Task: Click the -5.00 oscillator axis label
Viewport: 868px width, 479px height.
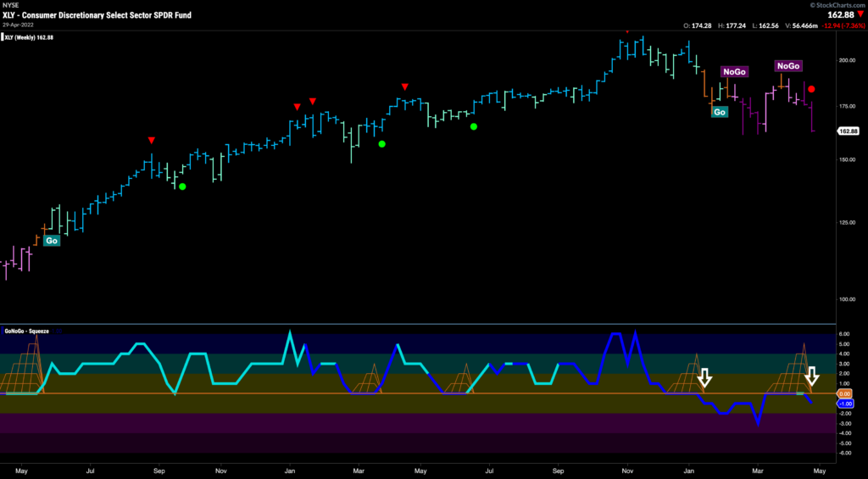Action: (x=845, y=443)
